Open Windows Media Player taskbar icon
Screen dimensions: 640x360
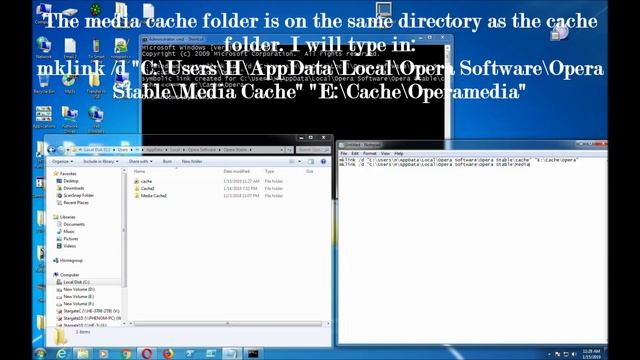pos(104,353)
